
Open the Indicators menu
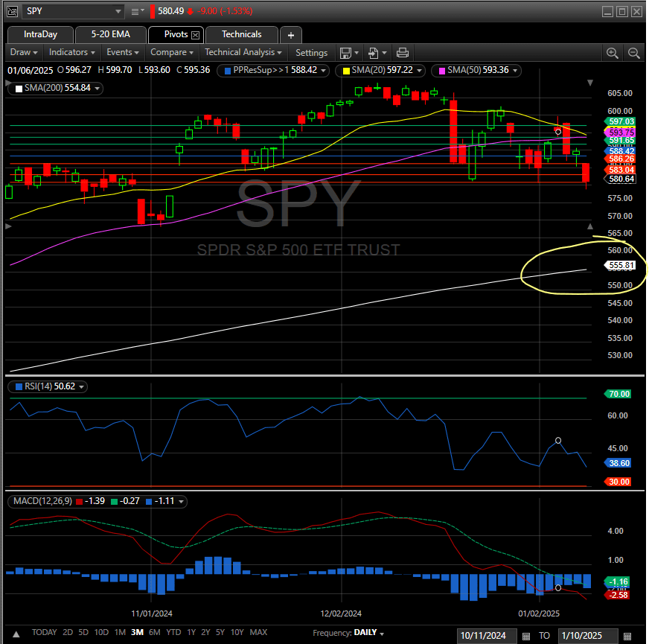coord(72,52)
